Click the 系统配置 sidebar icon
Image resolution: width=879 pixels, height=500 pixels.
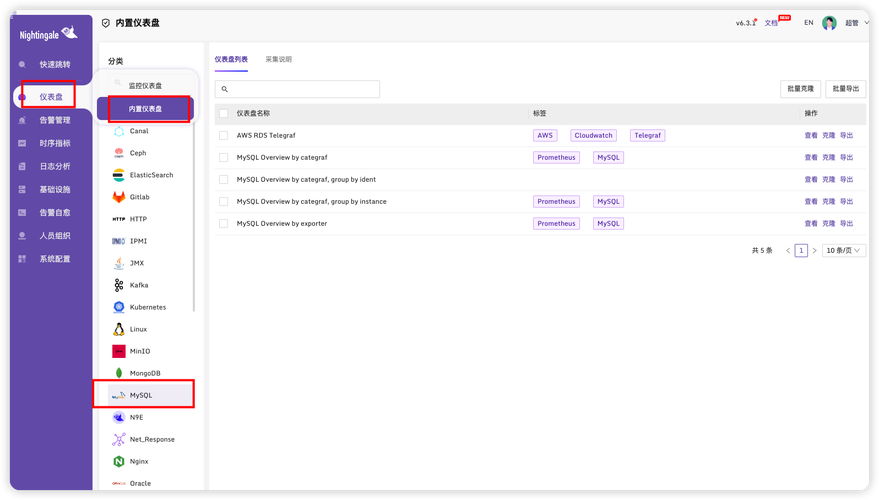click(x=22, y=259)
